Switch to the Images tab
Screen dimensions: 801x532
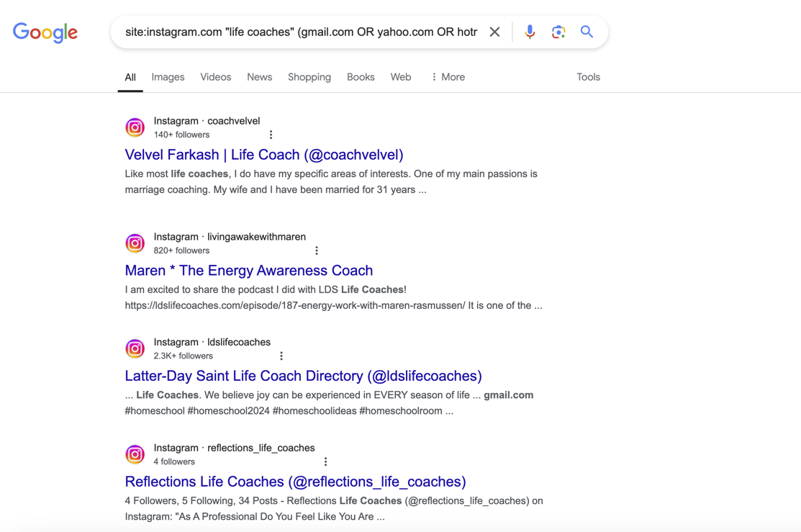pos(167,76)
